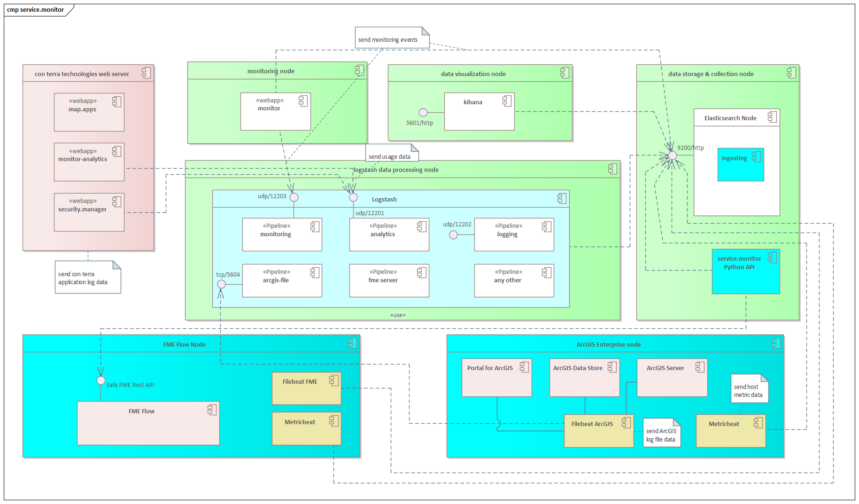Select the 'send con terra application log data' note
The width and height of the screenshot is (859, 504).
pyautogui.click(x=88, y=277)
